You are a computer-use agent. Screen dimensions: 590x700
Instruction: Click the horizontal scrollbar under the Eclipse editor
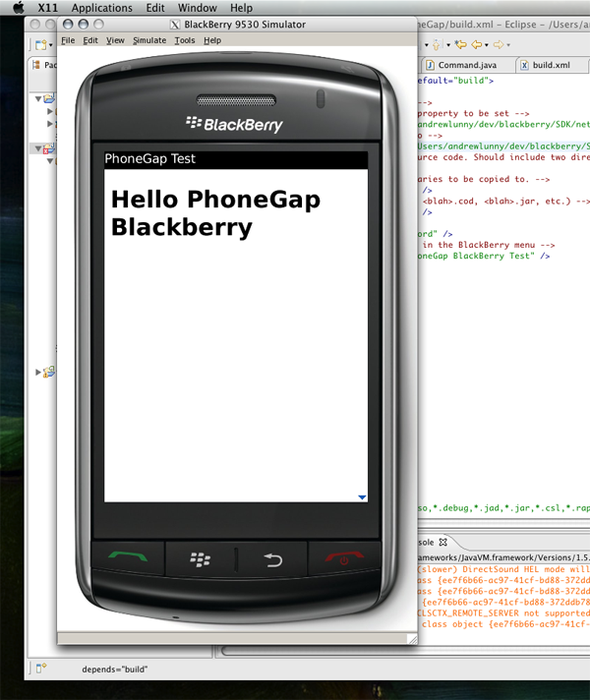pos(405,652)
